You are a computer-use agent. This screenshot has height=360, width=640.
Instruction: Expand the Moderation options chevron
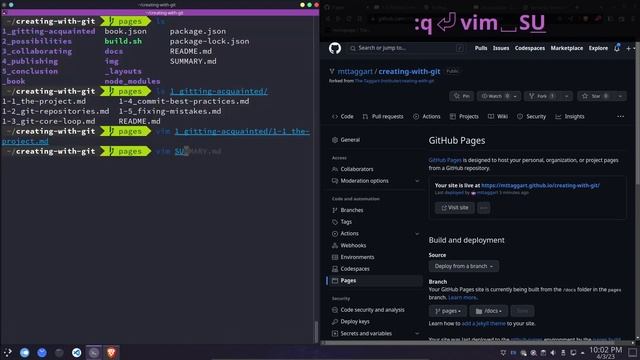tap(417, 181)
